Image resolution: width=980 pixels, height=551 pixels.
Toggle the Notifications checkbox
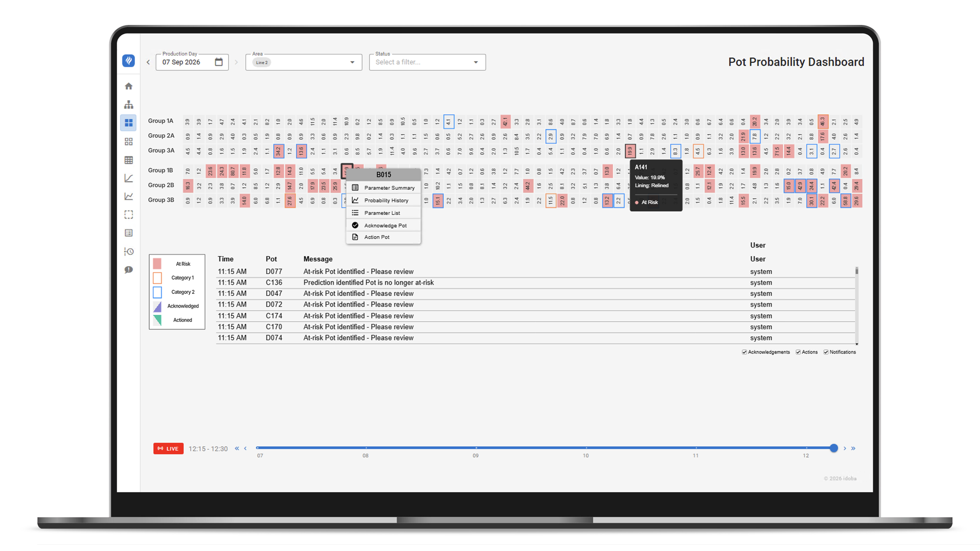point(826,352)
